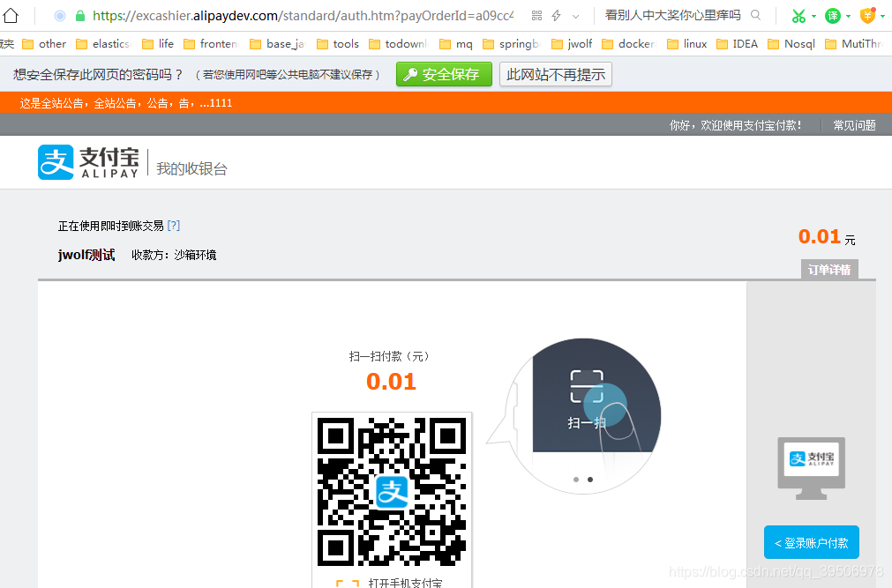Screen dimensions: 892x588
Task: Click the Alipay logo inside QR code
Action: pyautogui.click(x=392, y=492)
